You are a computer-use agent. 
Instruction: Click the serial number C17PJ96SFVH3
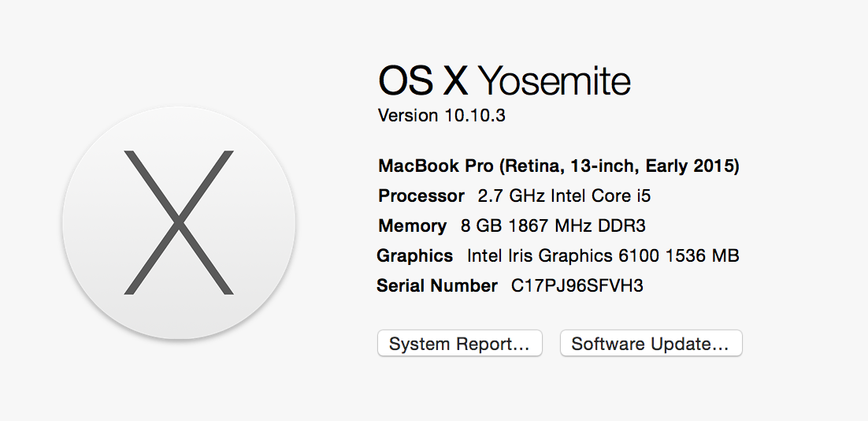pyautogui.click(x=577, y=285)
